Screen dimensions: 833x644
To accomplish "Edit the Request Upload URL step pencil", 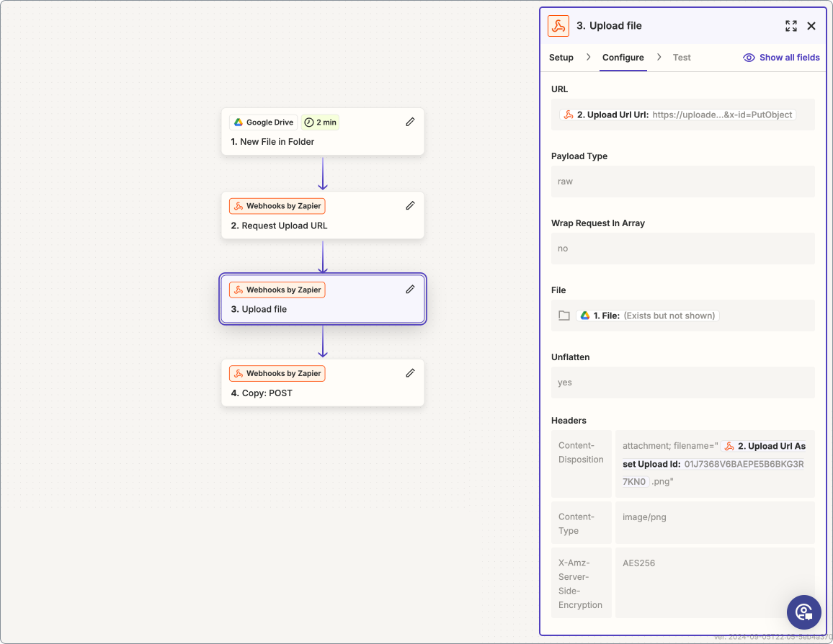I will [x=410, y=205].
